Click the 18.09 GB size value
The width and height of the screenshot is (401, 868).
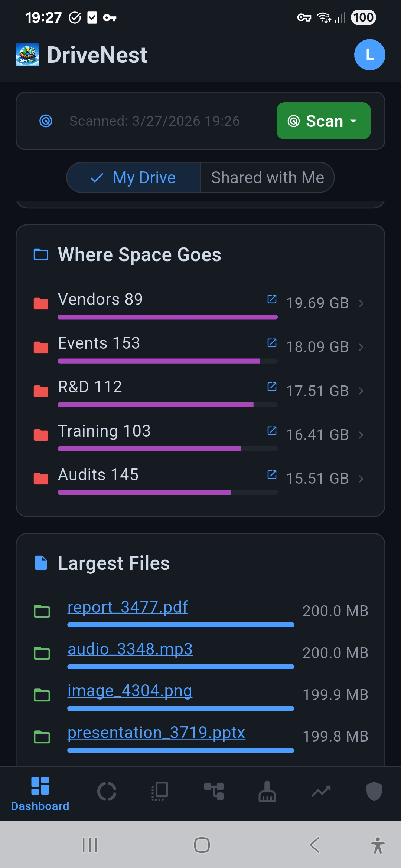click(x=317, y=347)
